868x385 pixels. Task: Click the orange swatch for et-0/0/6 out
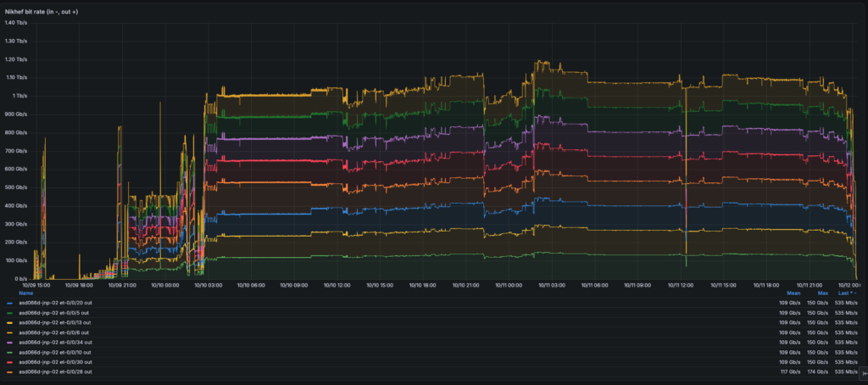click(10, 333)
